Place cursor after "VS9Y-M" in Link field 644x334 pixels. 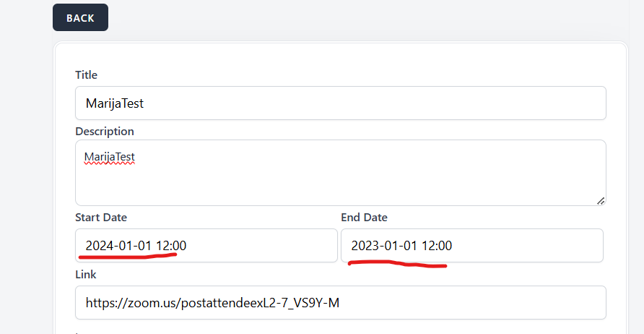pyautogui.click(x=340, y=302)
